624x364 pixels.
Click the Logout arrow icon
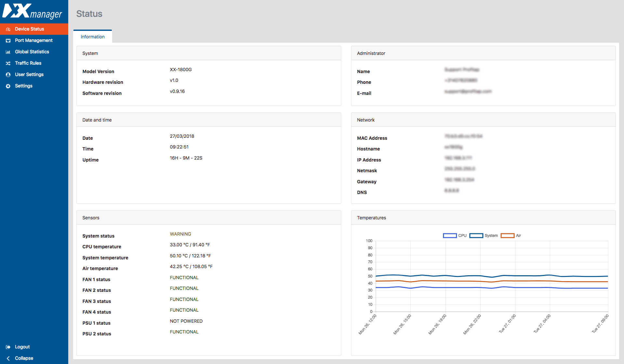[x=8, y=347]
